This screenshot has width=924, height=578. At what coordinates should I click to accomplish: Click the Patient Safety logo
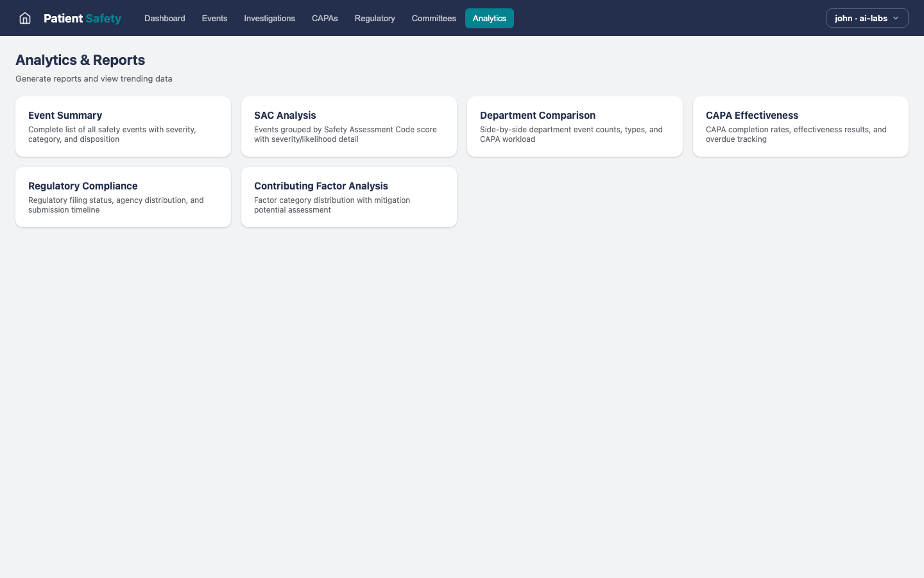83,18
